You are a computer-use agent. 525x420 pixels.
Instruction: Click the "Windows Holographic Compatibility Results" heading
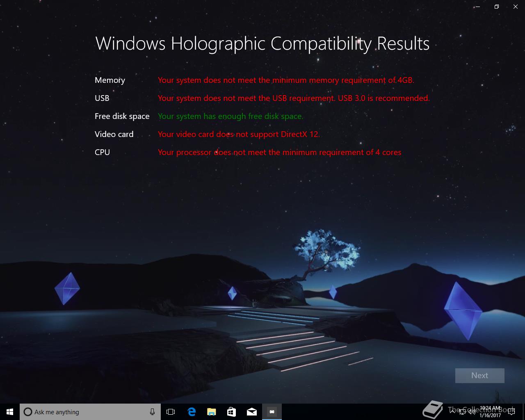point(262,43)
